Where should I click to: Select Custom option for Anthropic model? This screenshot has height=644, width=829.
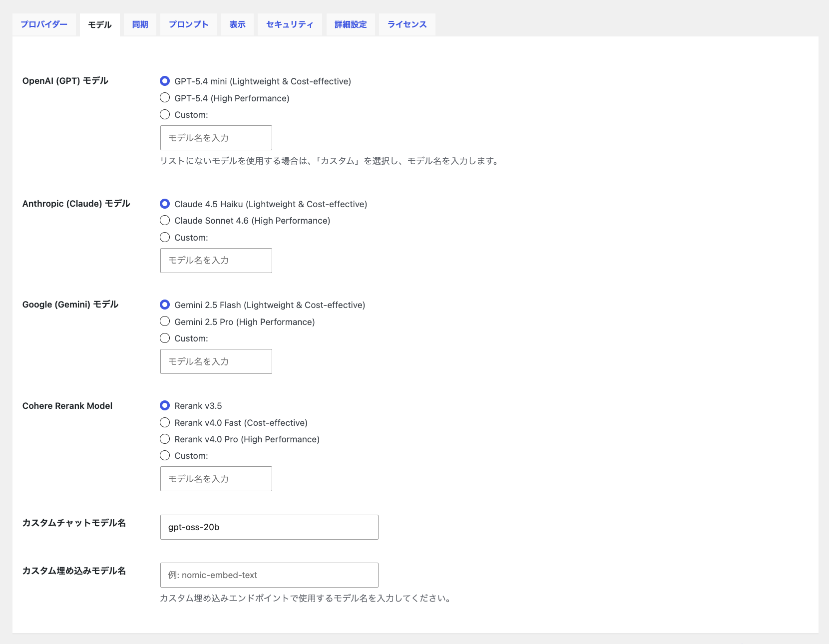[x=165, y=237]
